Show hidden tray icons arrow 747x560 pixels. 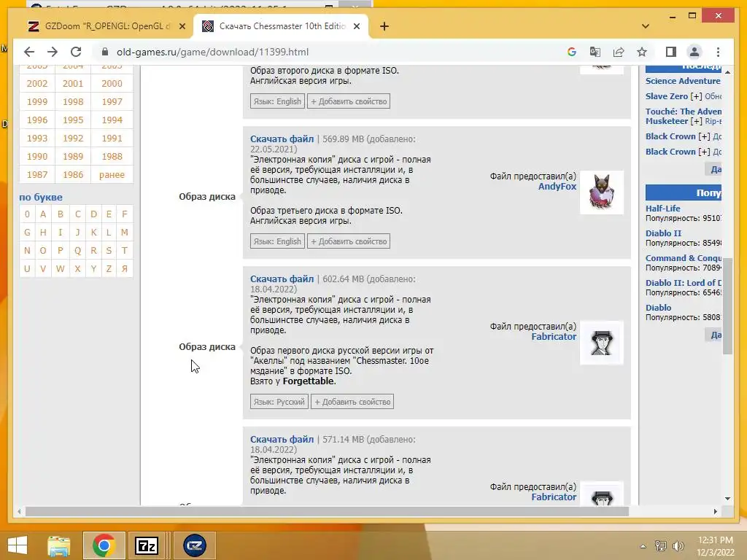pyautogui.click(x=643, y=546)
